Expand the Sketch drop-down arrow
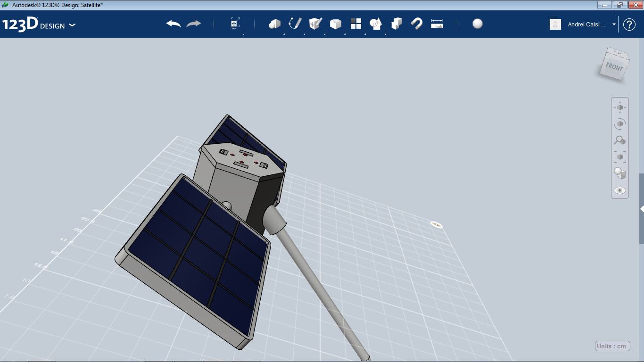Screen dimensions: 644x362 [305, 34]
